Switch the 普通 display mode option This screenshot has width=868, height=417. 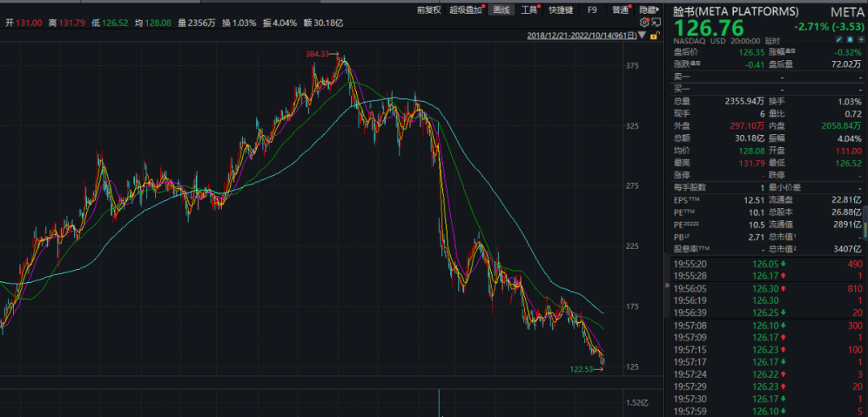(x=621, y=10)
